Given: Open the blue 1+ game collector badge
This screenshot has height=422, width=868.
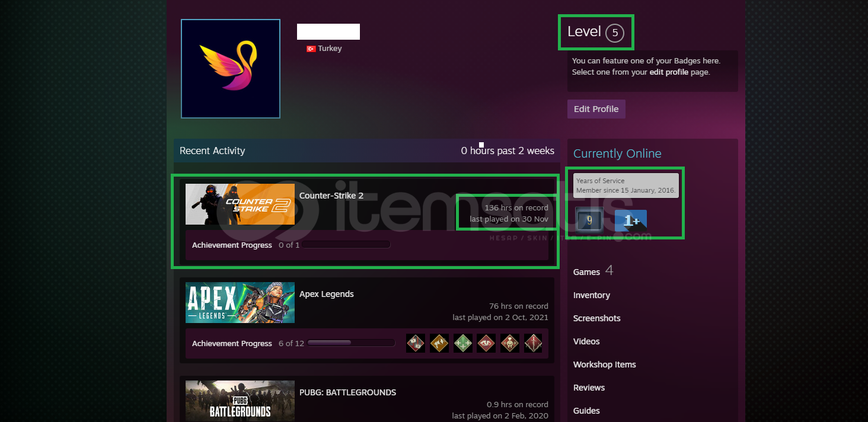Looking at the screenshot, I should click(x=631, y=220).
